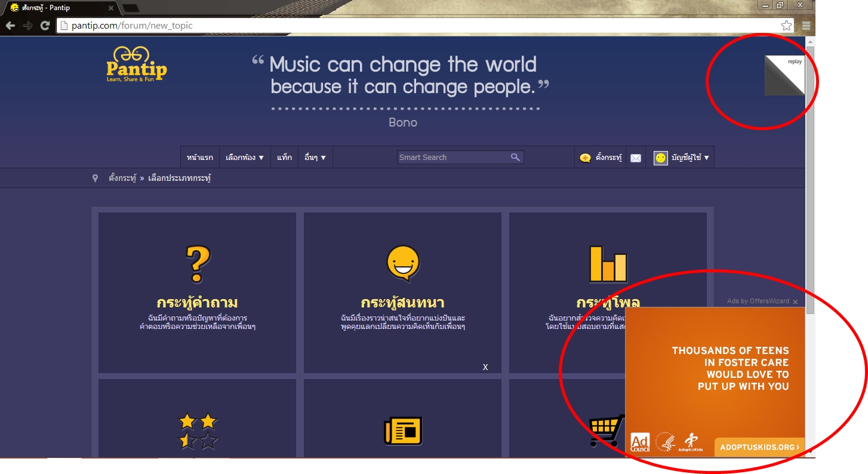Select the newspaper news topic icon
This screenshot has width=868, height=474.
pyautogui.click(x=403, y=431)
